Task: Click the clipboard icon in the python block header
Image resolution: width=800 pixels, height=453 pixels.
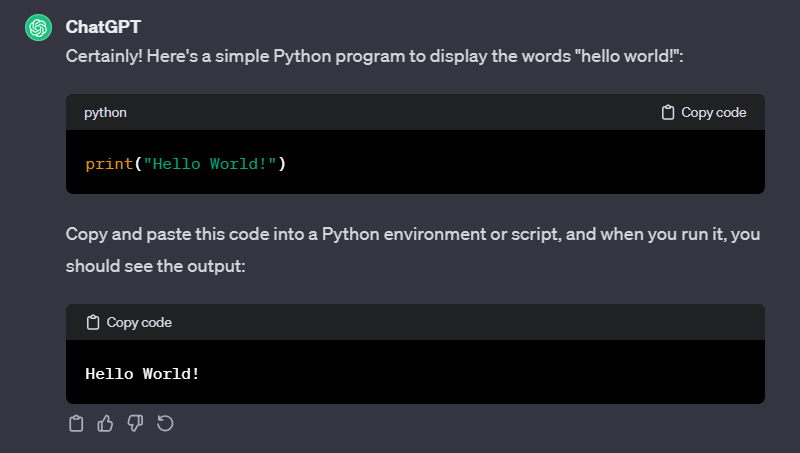Action: click(x=668, y=113)
